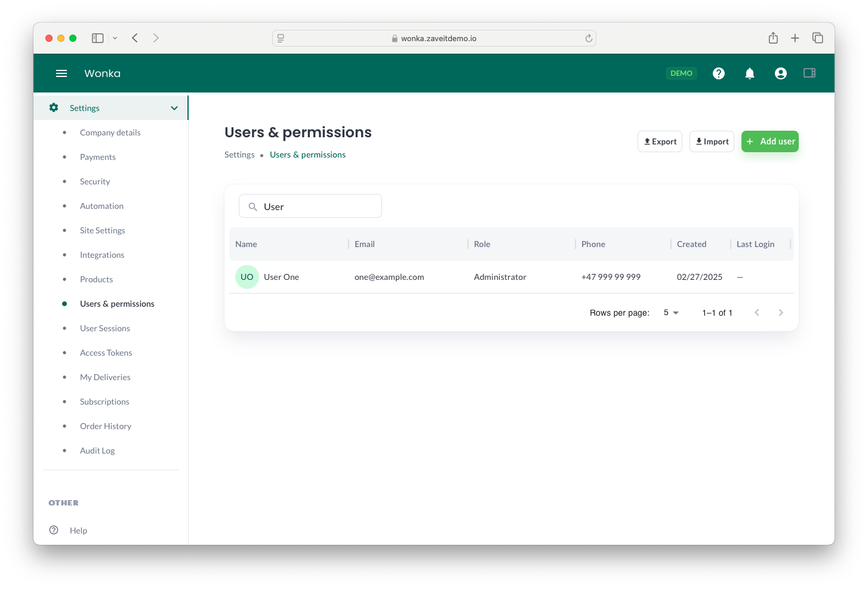Go forward in Safari history
868x589 pixels.
[156, 38]
